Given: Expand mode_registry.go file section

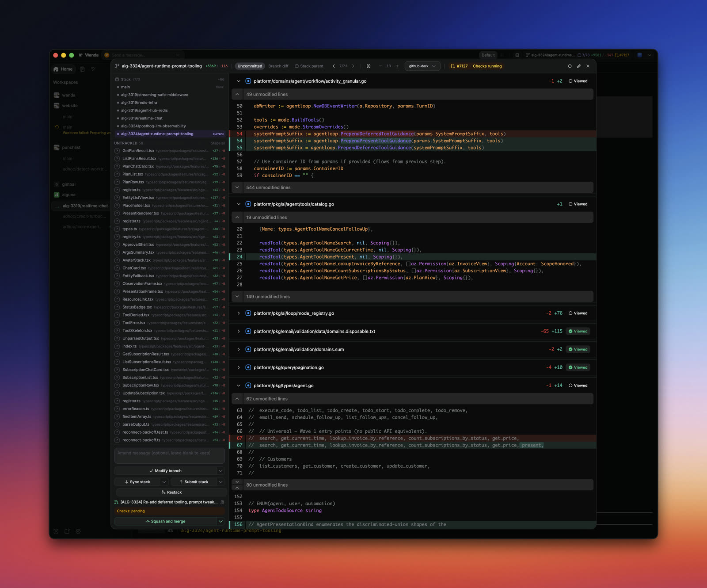Looking at the screenshot, I should [239, 313].
